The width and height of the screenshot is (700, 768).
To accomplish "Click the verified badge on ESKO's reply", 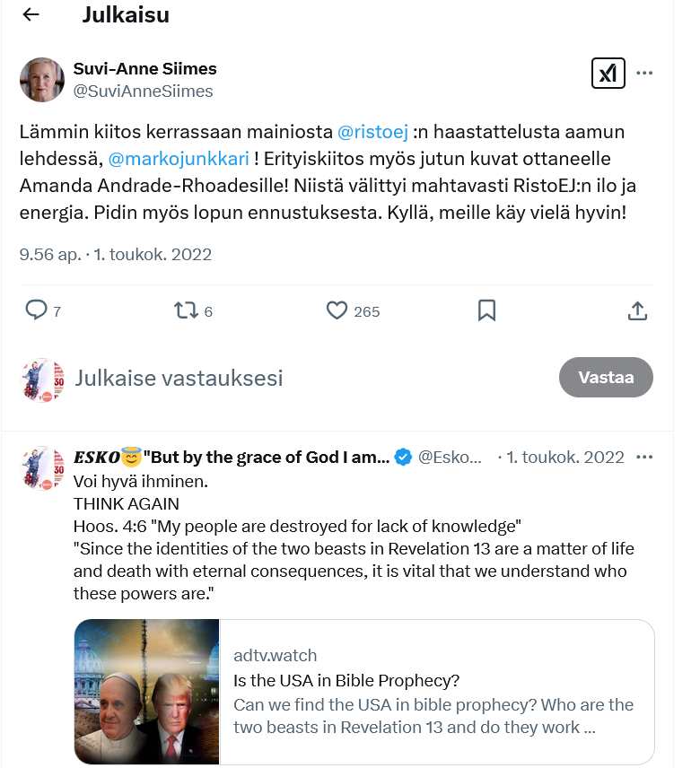I will (404, 458).
